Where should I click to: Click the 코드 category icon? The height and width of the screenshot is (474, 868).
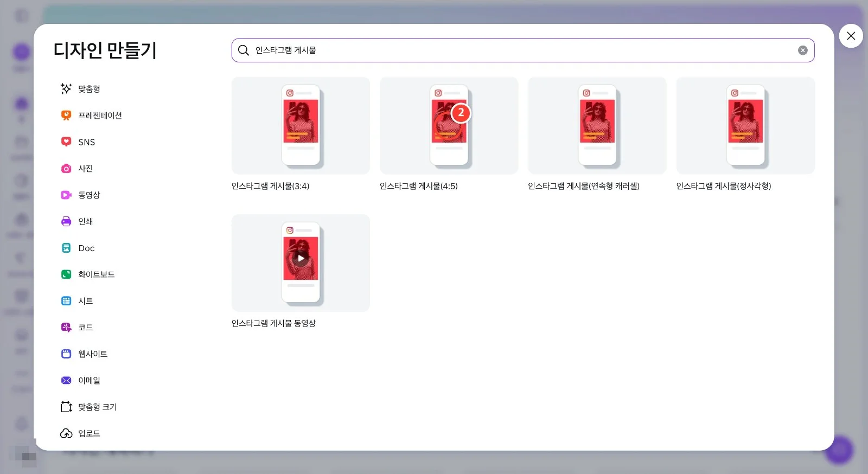[x=66, y=327]
